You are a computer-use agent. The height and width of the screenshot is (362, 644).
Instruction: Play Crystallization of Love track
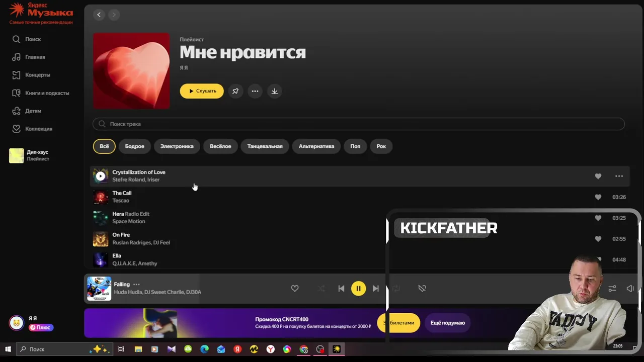tap(101, 176)
